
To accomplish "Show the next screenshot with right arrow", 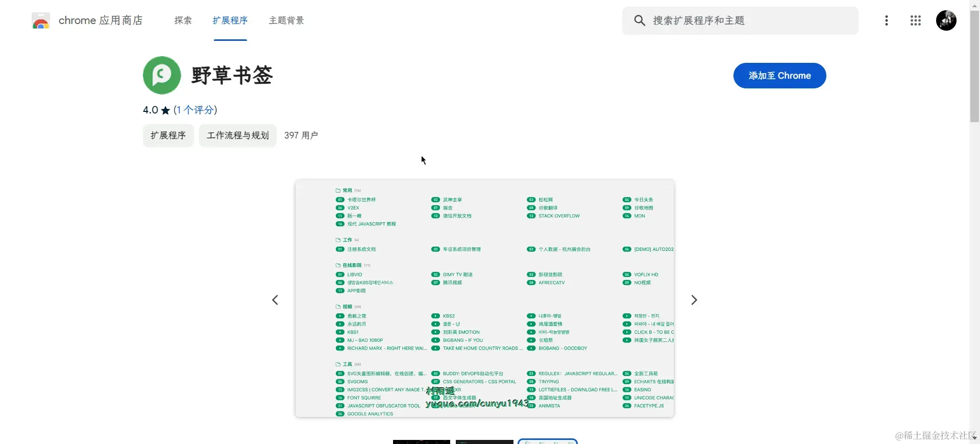I will [x=694, y=300].
